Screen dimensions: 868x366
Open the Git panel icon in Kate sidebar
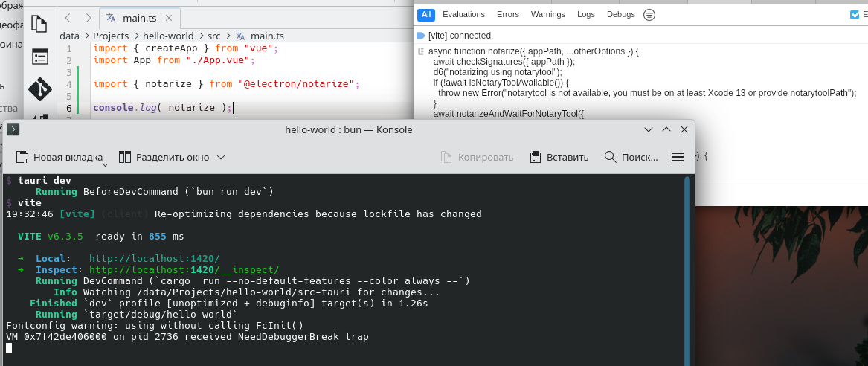click(x=40, y=89)
